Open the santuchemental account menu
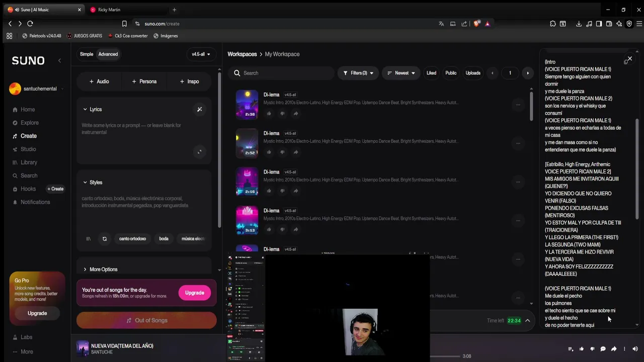 tap(37, 89)
